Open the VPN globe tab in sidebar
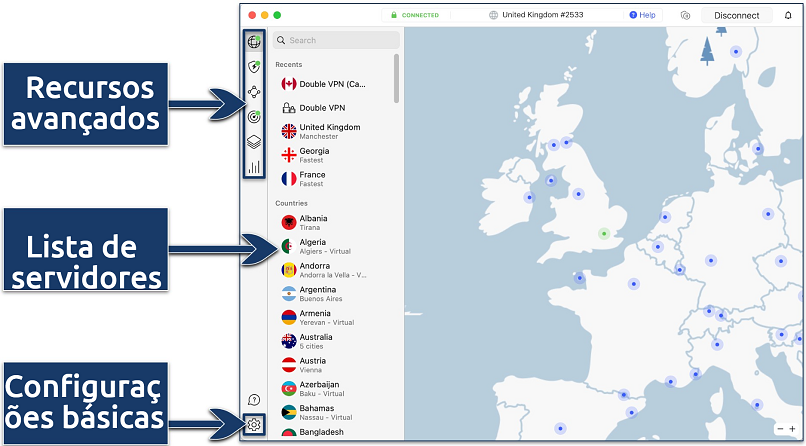Viewport: 806px width, 446px height. click(253, 41)
